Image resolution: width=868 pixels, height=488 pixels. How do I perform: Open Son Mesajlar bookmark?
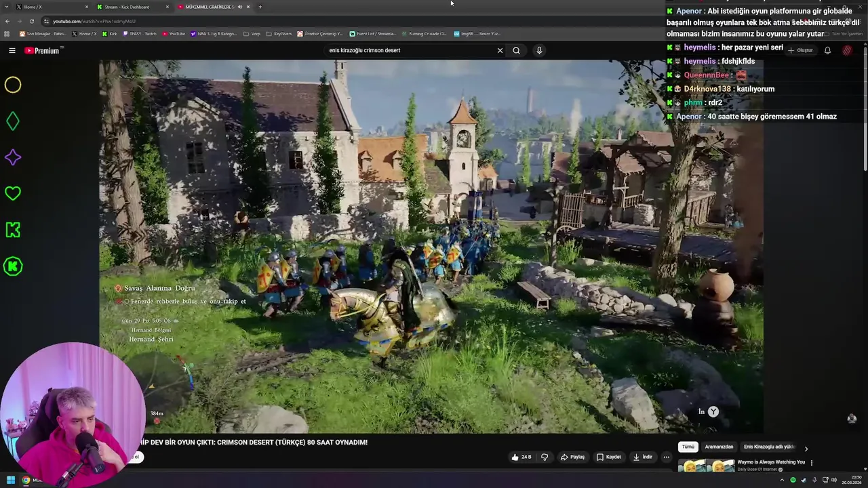point(43,33)
